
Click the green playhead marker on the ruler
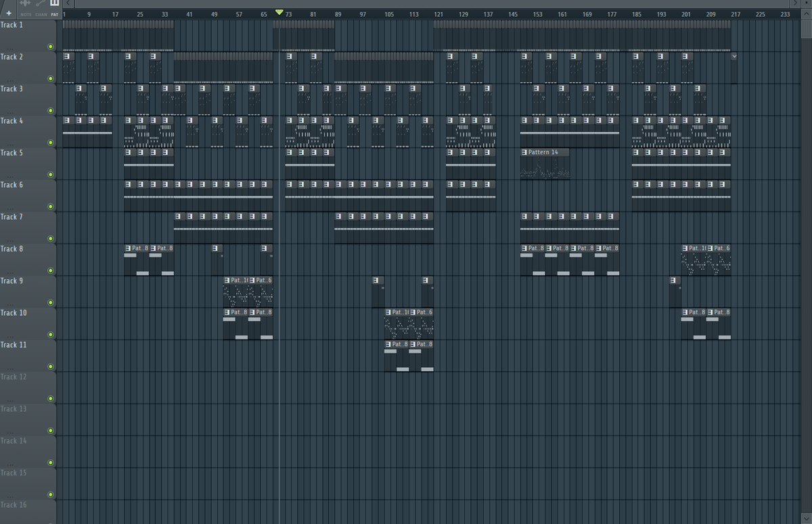click(279, 12)
